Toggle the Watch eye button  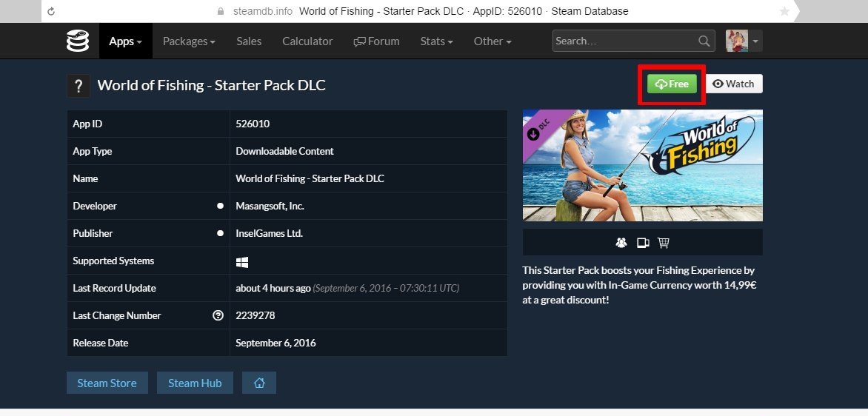tap(734, 84)
